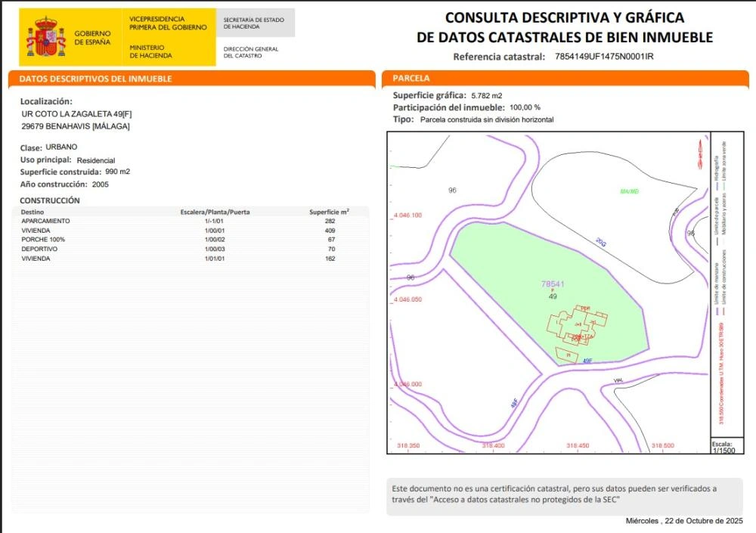Click the 'Referencia catastral:' label
The image size is (756, 533).
click(x=498, y=57)
